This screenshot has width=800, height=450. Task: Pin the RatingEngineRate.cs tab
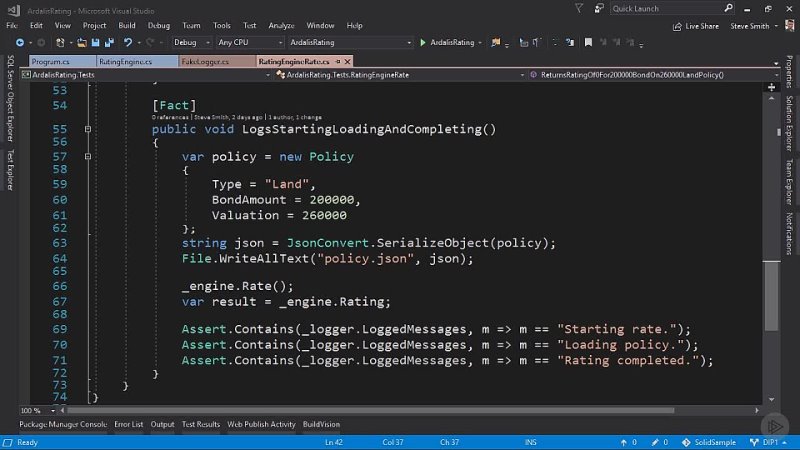(338, 62)
